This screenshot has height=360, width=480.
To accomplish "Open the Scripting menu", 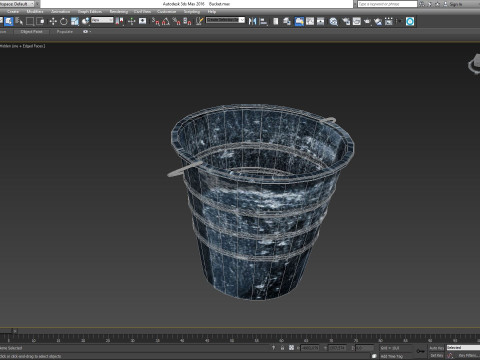I will (x=192, y=12).
